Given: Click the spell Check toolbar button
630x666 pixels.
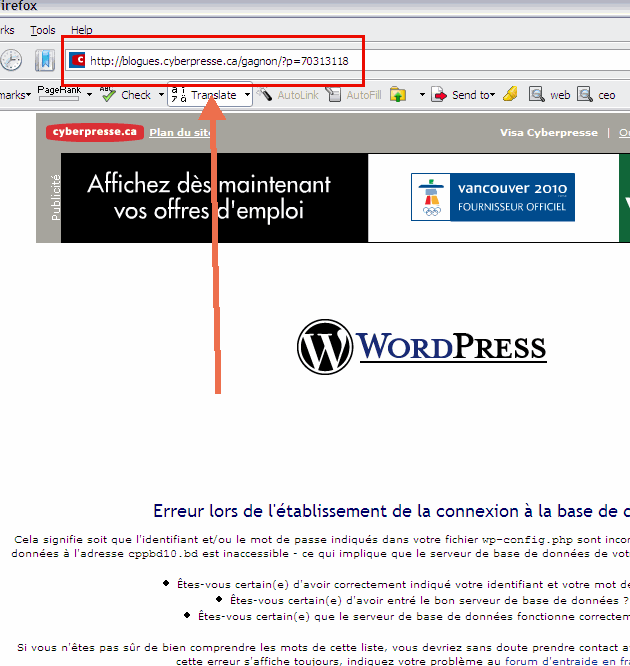Looking at the screenshot, I should 126,95.
